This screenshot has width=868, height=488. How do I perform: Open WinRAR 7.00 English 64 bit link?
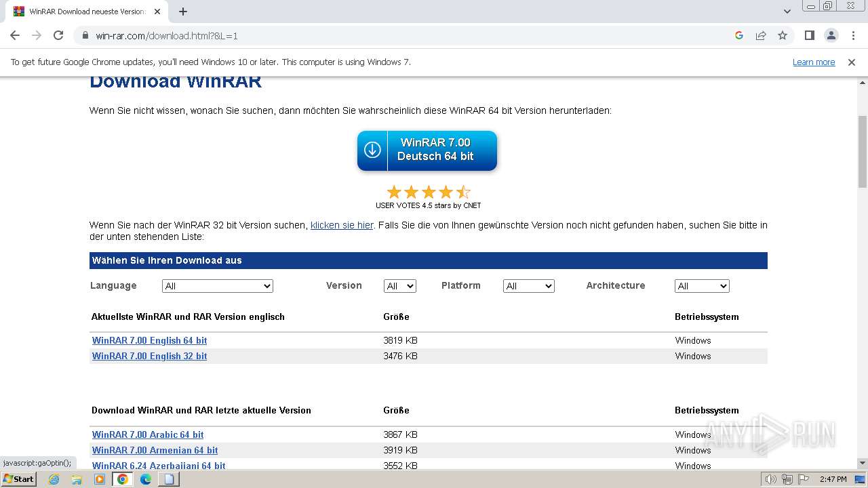(150, 340)
